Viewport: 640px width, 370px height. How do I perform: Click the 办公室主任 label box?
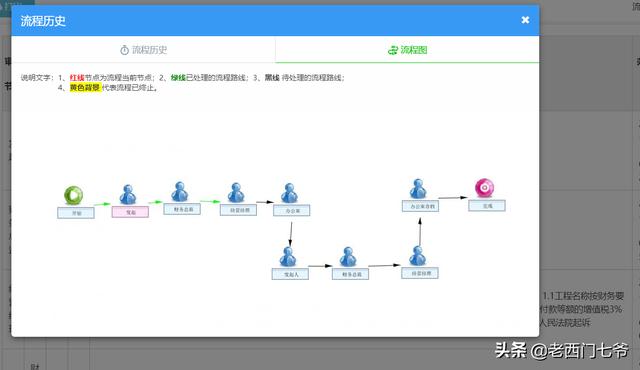(x=420, y=206)
